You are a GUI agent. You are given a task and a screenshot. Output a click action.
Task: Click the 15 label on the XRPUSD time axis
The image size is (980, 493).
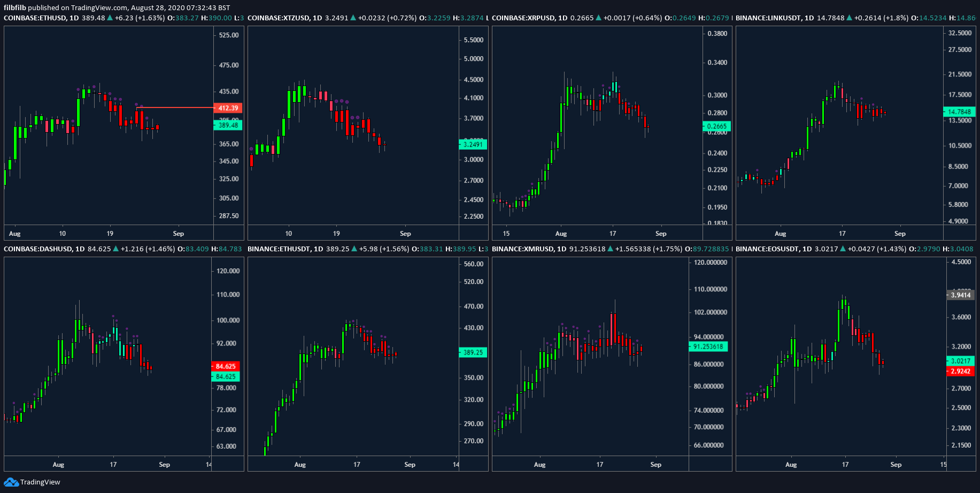(506, 234)
